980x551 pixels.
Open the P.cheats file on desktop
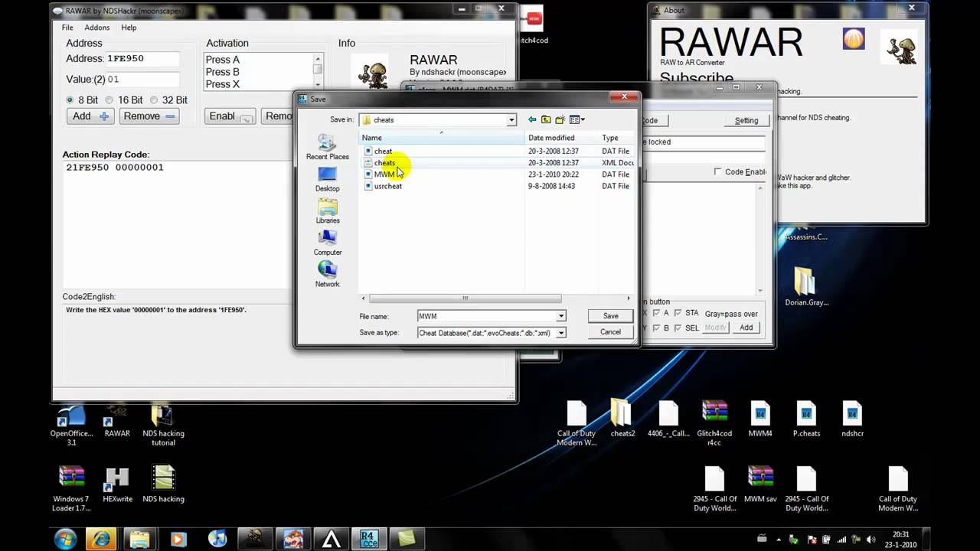[806, 418]
